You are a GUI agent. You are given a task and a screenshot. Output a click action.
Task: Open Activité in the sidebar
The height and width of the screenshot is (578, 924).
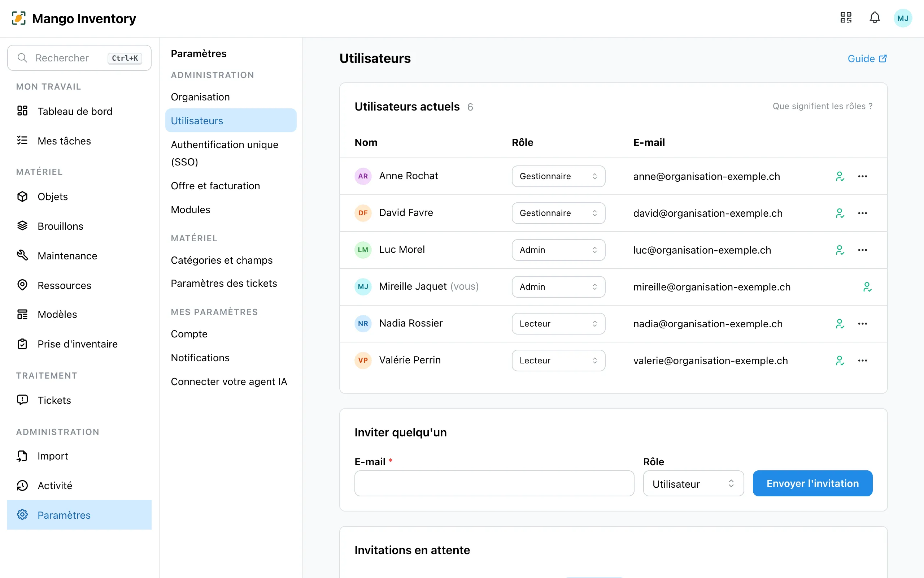point(79,486)
